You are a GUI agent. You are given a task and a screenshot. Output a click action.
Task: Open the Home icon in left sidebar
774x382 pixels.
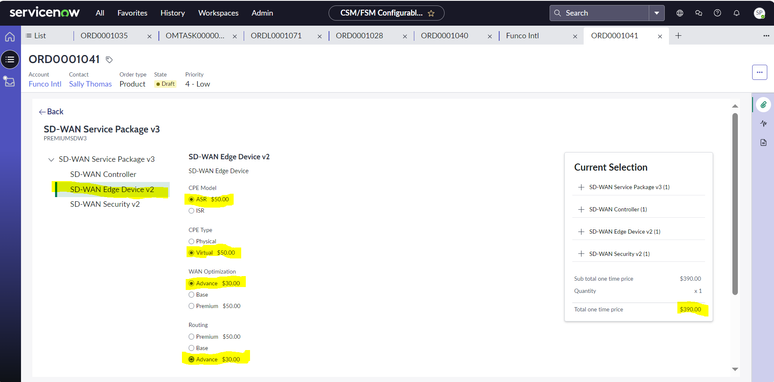(10, 37)
